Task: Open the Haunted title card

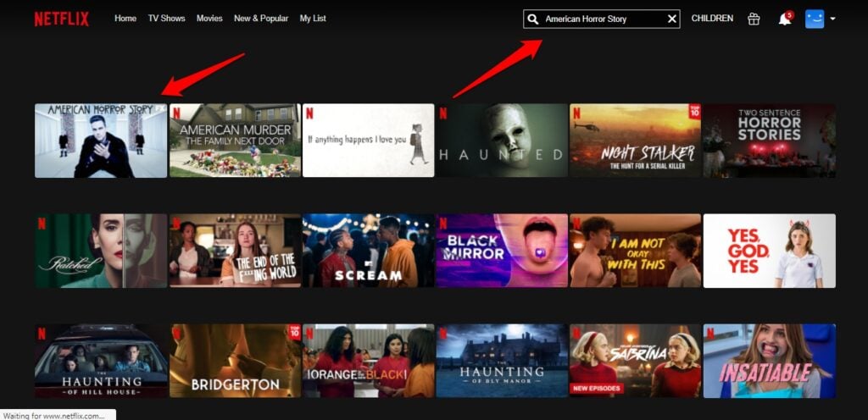Action: (x=502, y=141)
